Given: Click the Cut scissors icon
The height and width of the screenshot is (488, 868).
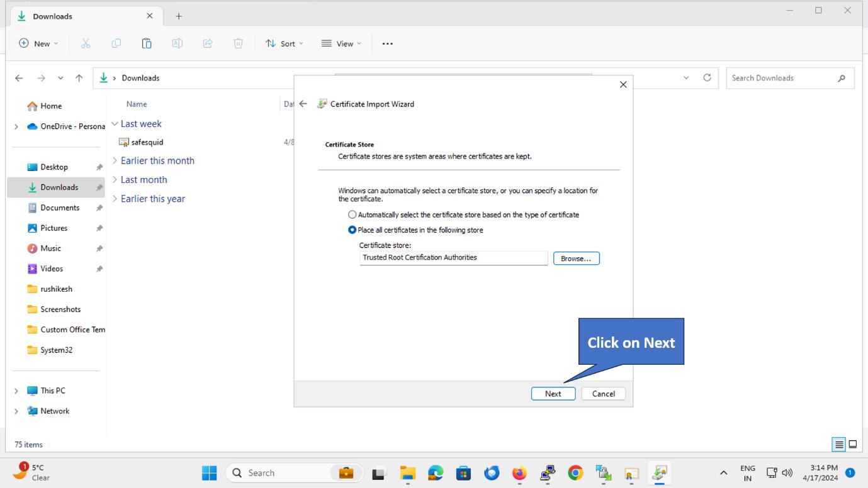Looking at the screenshot, I should tap(86, 43).
